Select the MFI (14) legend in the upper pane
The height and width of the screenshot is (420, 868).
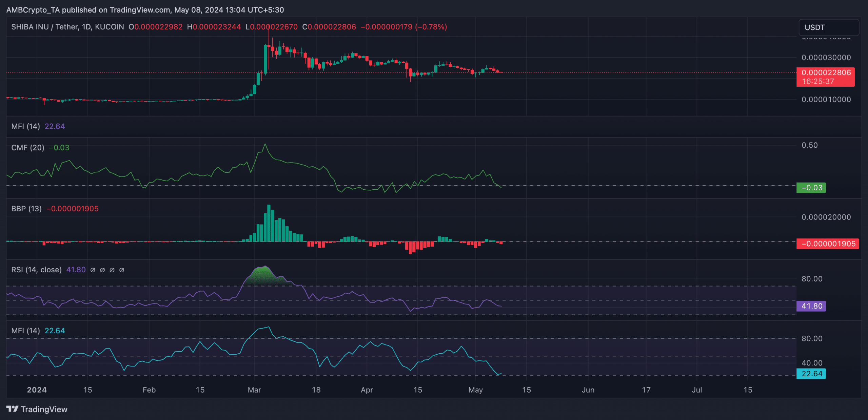click(25, 126)
